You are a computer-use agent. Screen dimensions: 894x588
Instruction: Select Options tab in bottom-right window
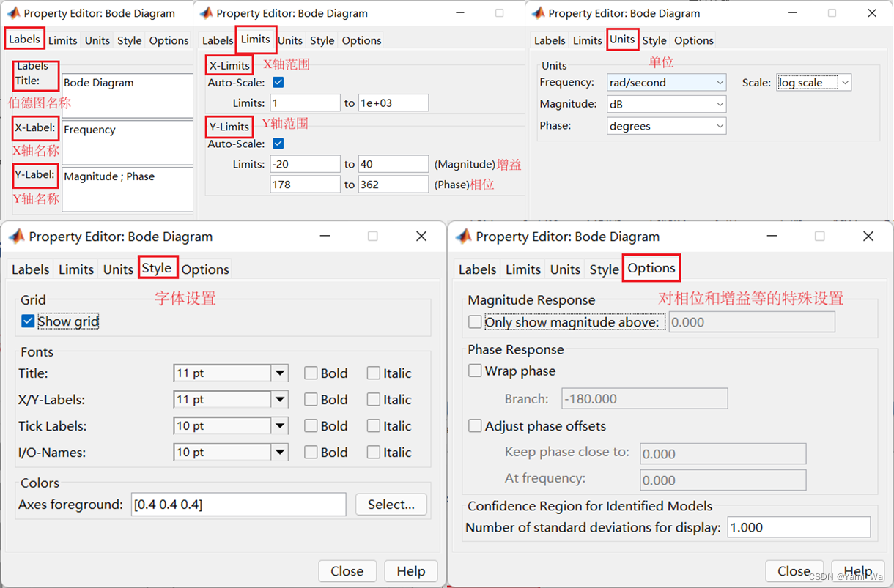[651, 268]
